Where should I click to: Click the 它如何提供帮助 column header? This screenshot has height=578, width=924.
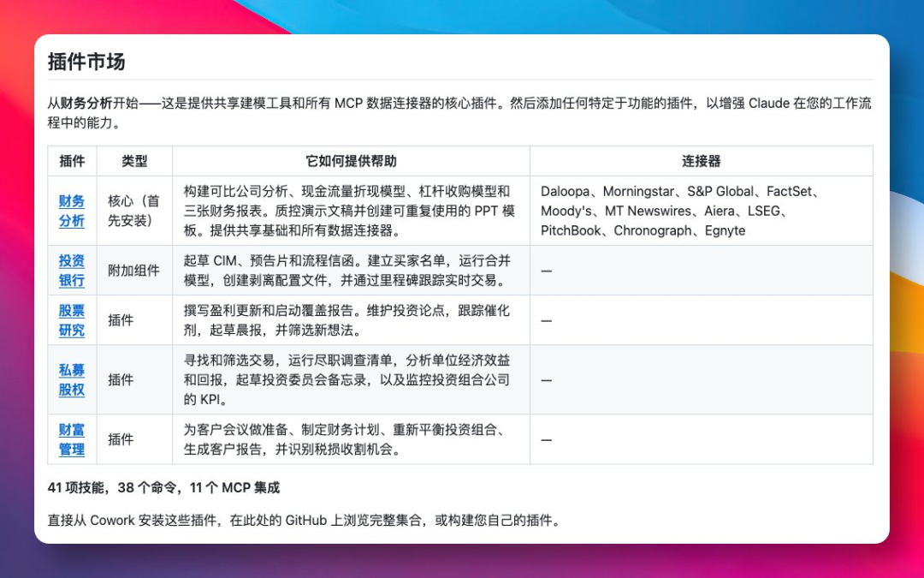point(352,161)
